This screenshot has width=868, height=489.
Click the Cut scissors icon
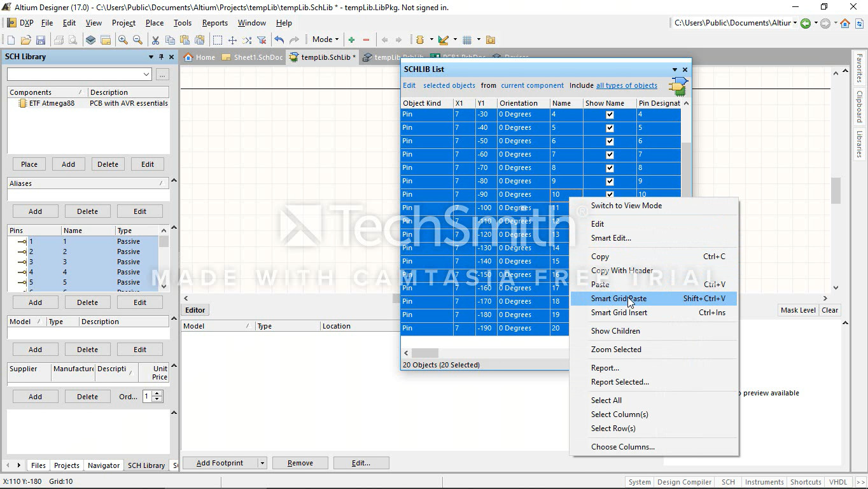155,40
